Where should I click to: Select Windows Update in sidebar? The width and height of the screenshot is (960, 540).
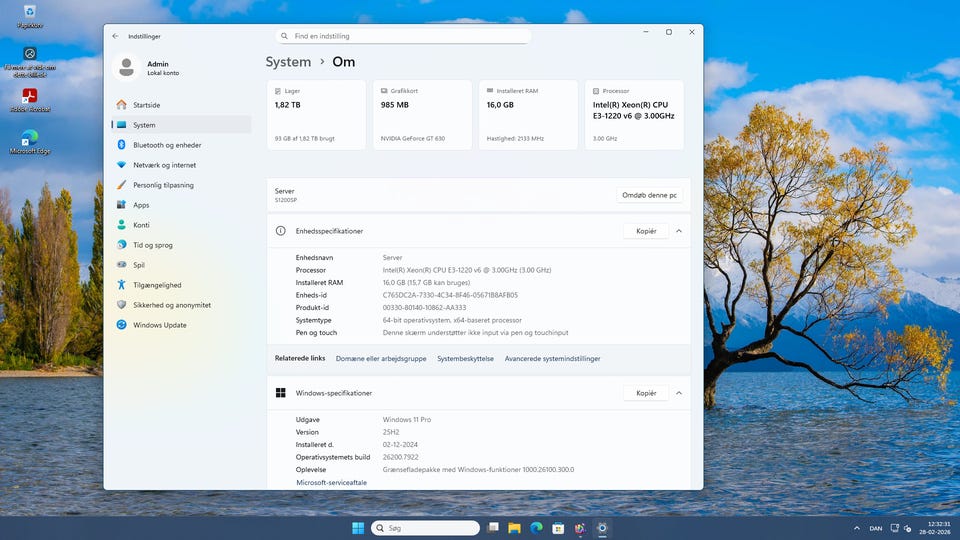click(159, 325)
